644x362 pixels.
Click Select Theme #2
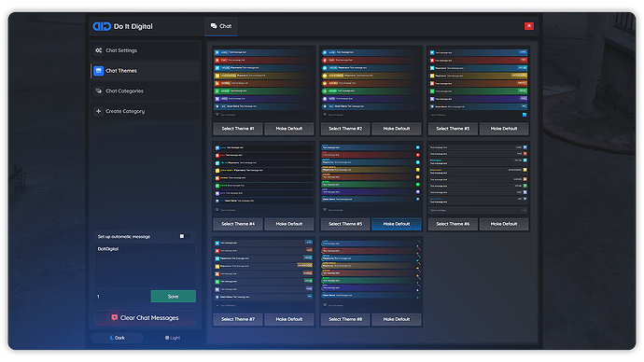coord(345,129)
